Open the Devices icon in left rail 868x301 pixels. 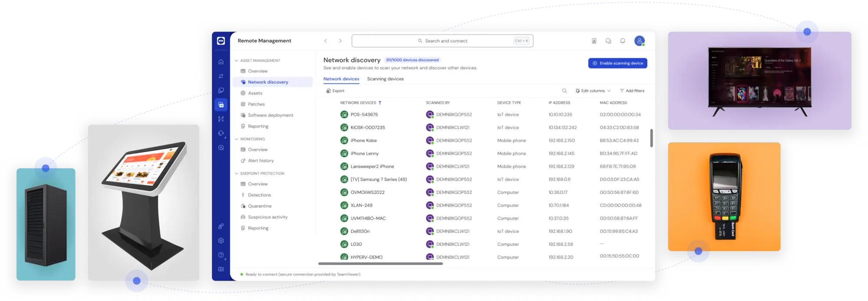[x=221, y=91]
